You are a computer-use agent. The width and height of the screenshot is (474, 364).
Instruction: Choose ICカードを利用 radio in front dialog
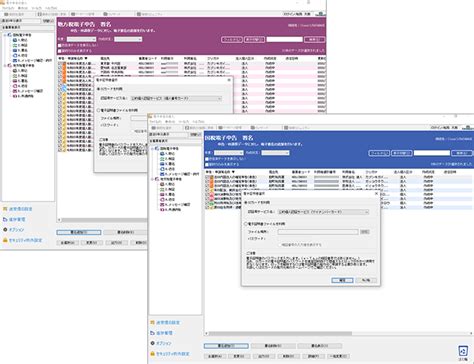246,202
